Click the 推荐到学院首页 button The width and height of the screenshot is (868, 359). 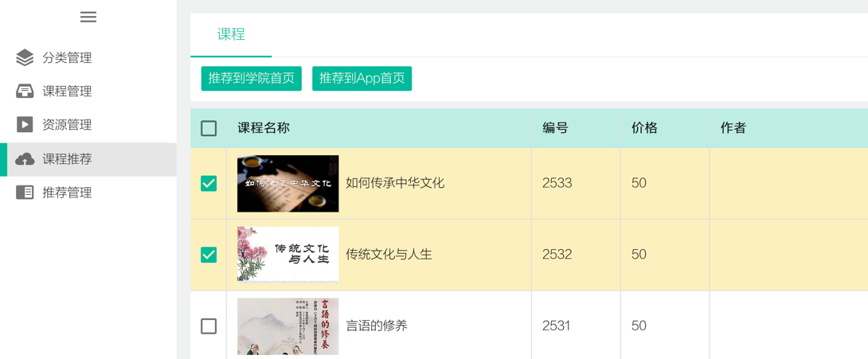tap(252, 79)
